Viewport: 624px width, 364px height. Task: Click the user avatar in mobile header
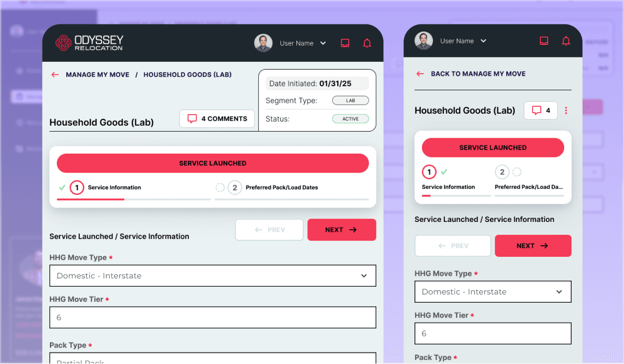pyautogui.click(x=423, y=41)
